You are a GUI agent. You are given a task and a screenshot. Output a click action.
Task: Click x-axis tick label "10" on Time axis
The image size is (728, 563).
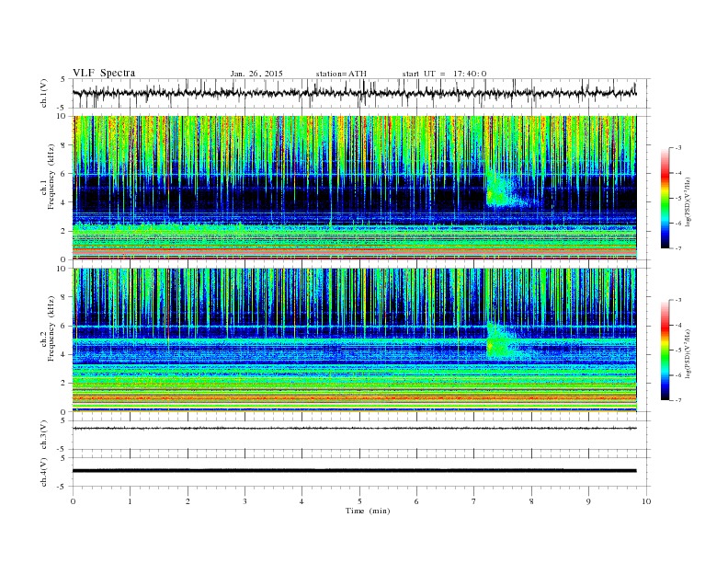[x=646, y=501]
